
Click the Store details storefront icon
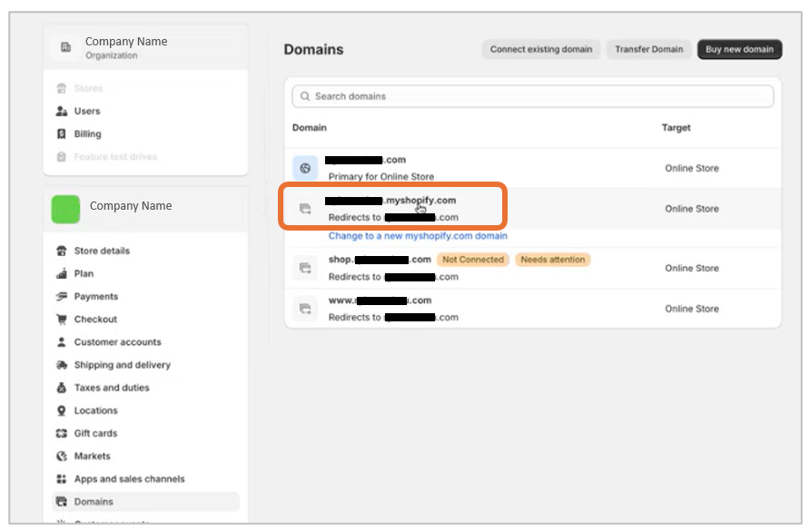[x=62, y=251]
